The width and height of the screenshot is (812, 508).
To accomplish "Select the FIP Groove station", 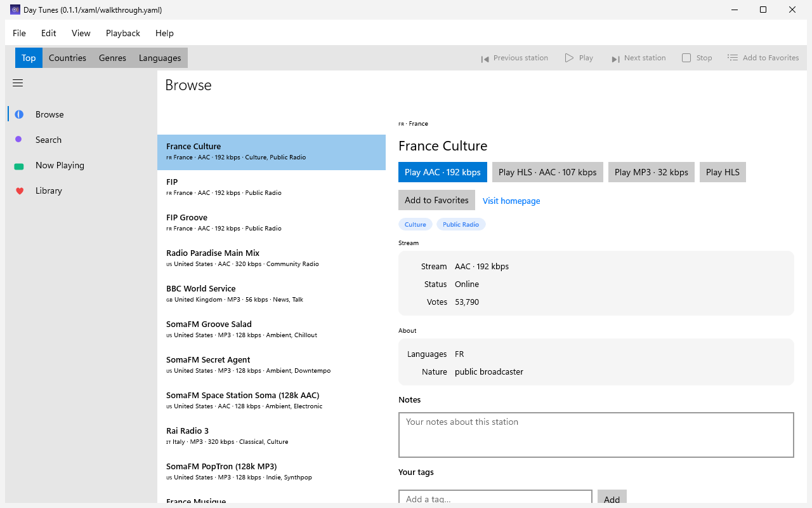I will point(272,224).
